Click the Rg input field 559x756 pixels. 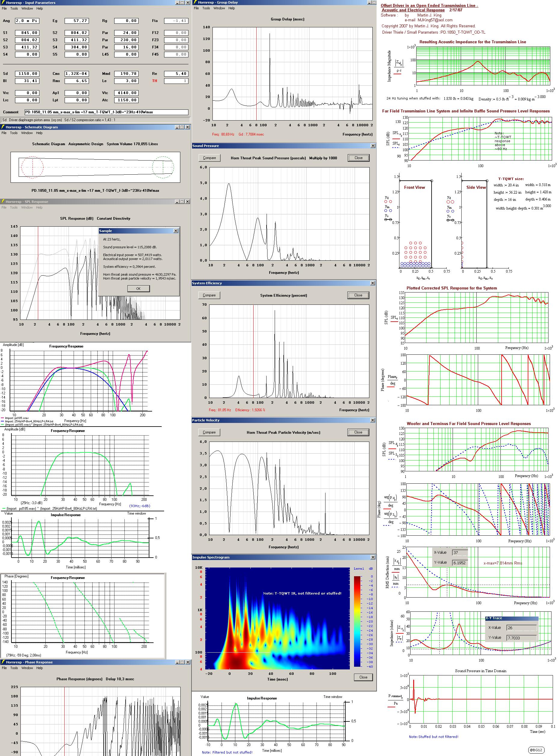(127, 21)
